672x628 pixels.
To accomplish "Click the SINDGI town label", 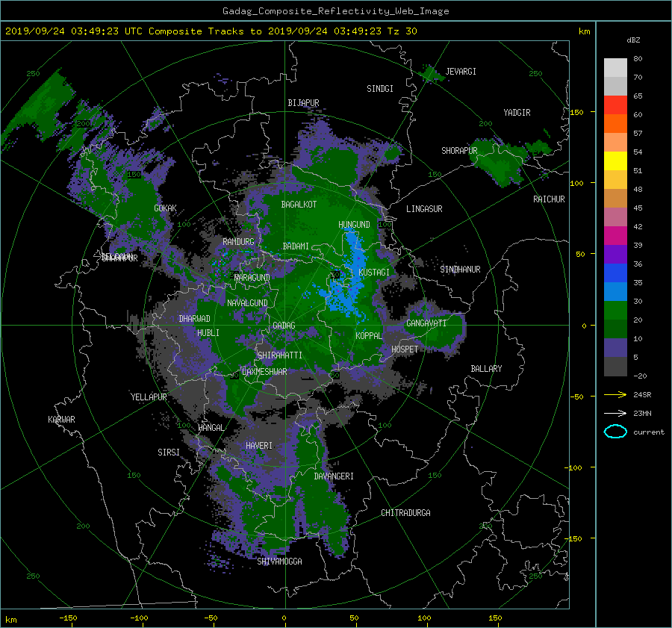I will tap(380, 88).
